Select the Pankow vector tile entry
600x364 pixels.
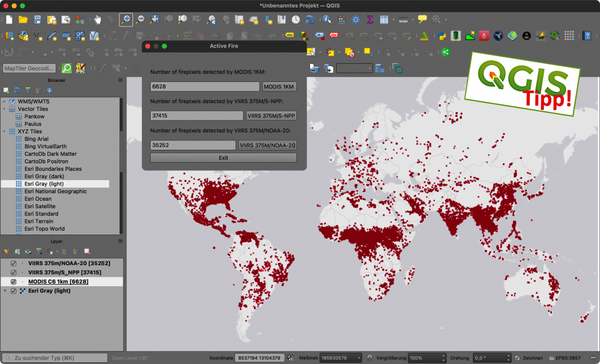coord(34,116)
